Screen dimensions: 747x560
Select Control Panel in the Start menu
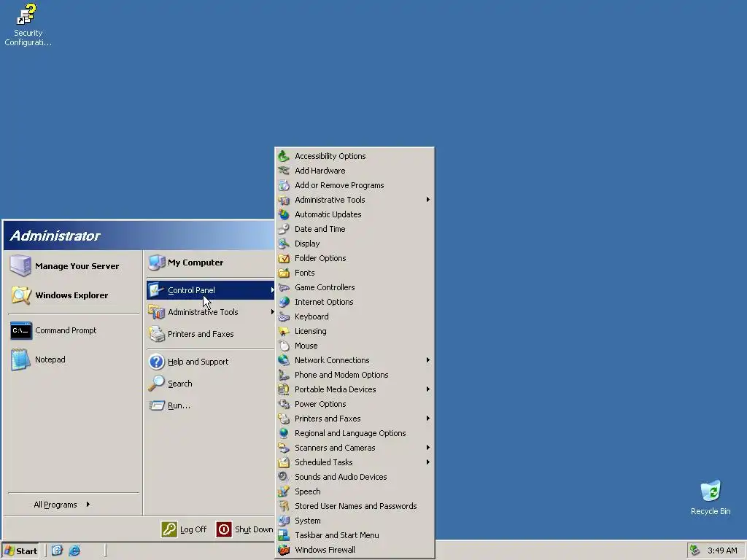[x=210, y=290]
